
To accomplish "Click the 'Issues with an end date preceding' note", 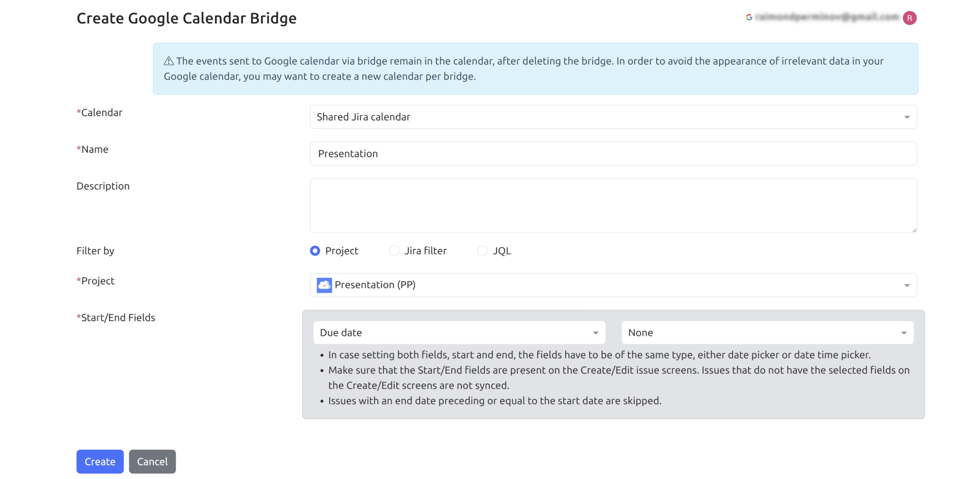I will pyautogui.click(x=495, y=401).
